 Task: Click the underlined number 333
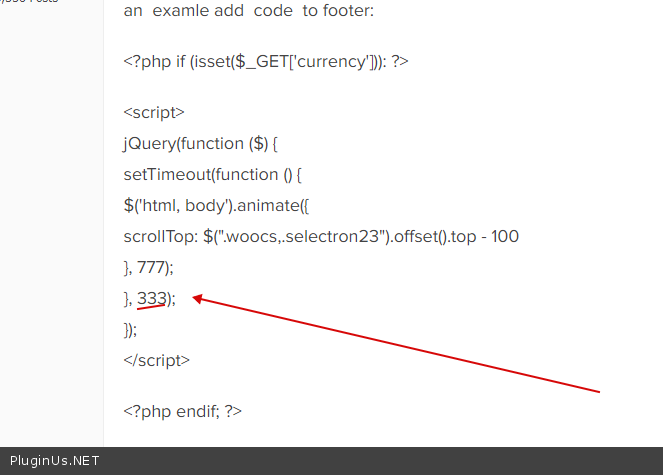point(151,298)
